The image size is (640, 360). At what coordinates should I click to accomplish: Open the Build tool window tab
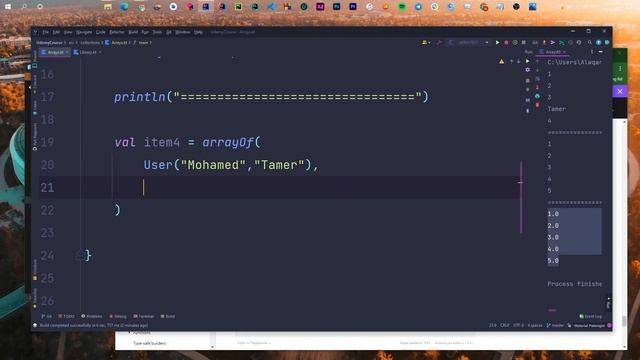click(x=168, y=316)
